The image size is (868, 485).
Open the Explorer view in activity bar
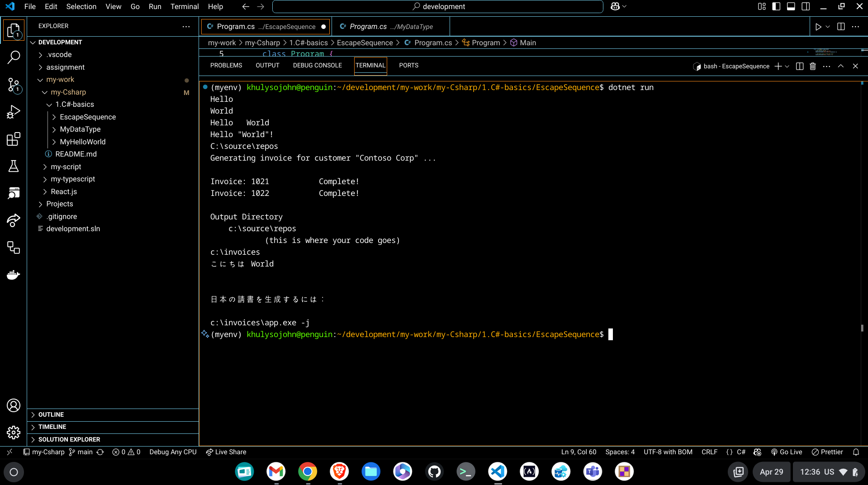coord(14,31)
